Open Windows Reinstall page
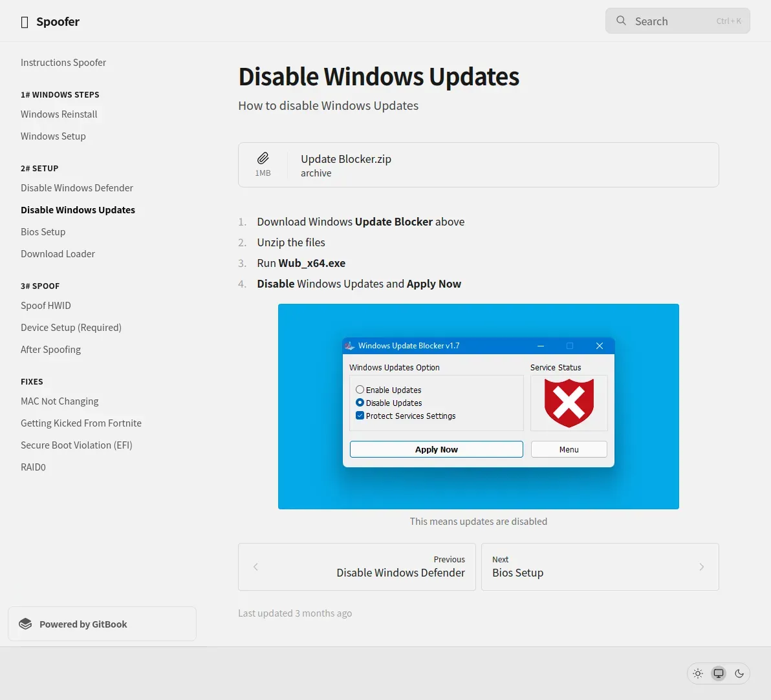The image size is (771, 700). (x=59, y=114)
